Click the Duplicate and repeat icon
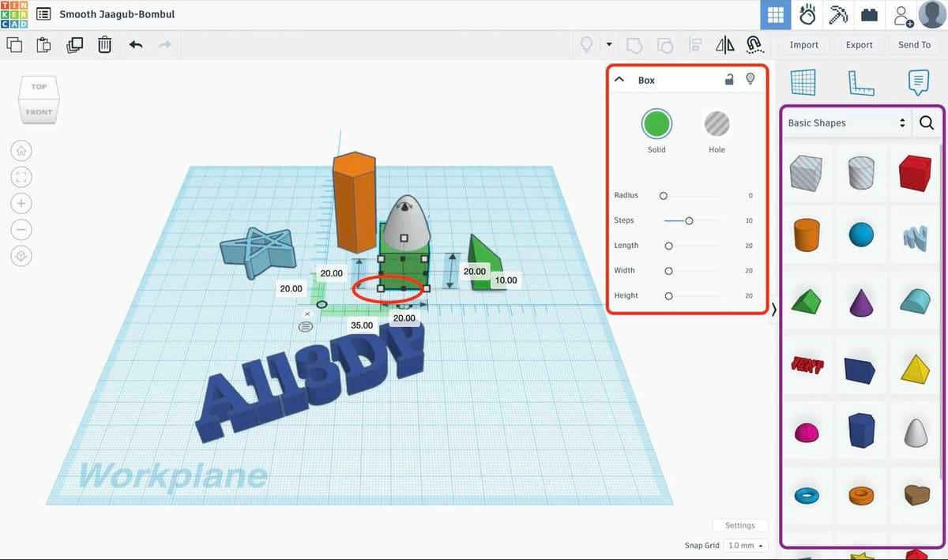The height and width of the screenshot is (560, 948). point(75,45)
